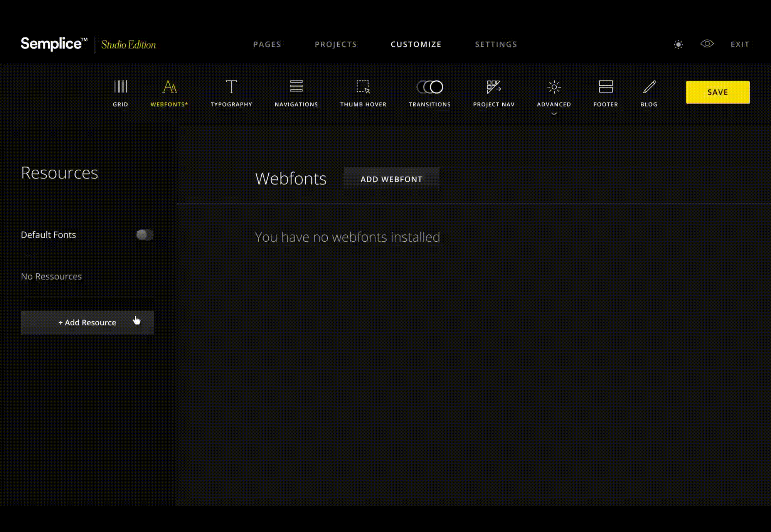Click the yellow Save button

[x=717, y=92]
